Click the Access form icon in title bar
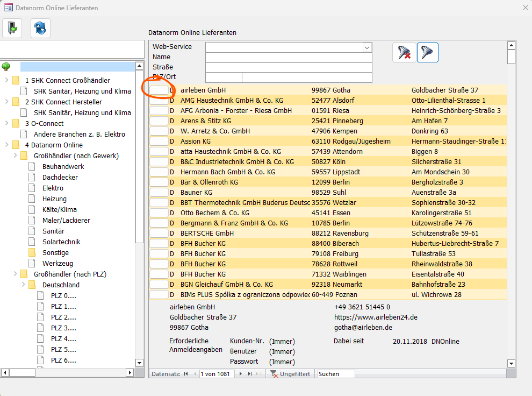532x396 pixels. [x=9, y=8]
